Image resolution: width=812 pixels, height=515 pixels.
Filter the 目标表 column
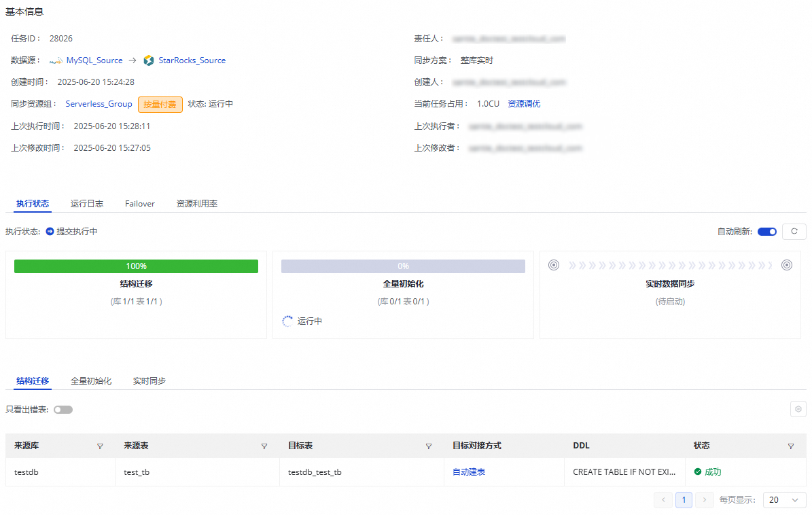coord(429,446)
